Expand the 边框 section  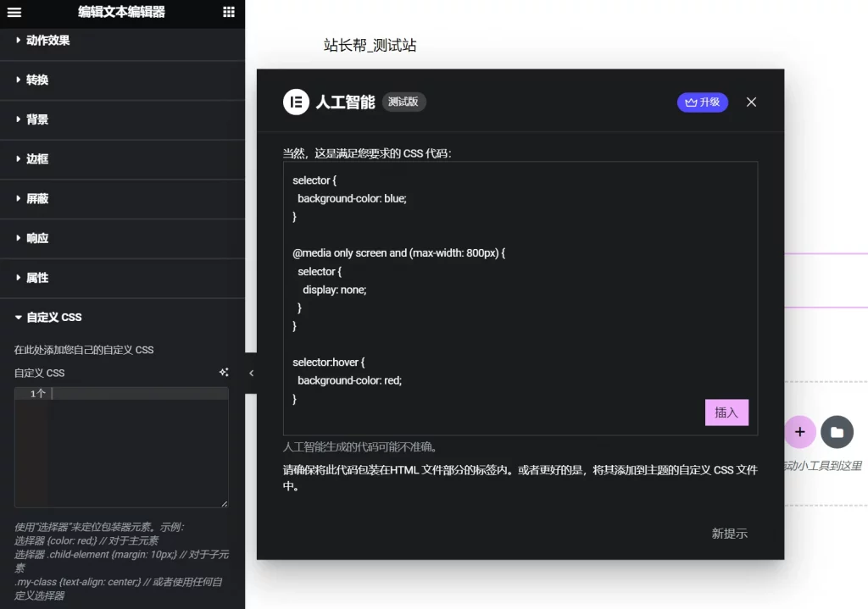point(37,159)
